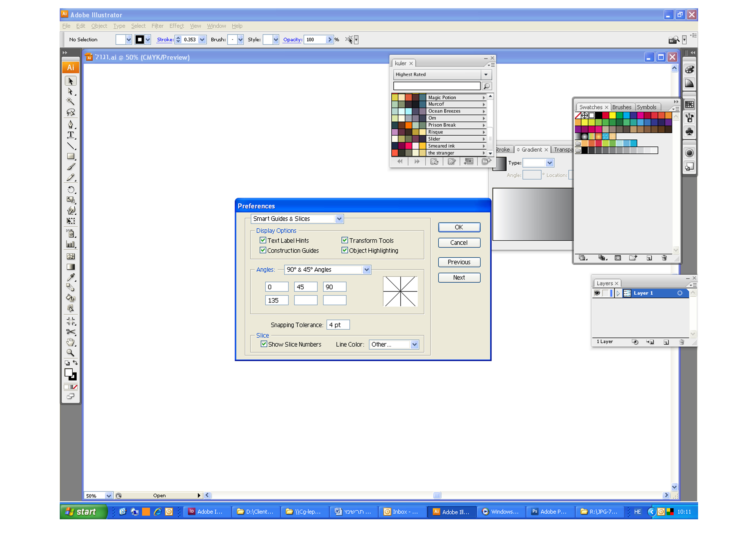The image size is (756, 533).
Task: Open the Line Color dropdown
Action: [414, 344]
